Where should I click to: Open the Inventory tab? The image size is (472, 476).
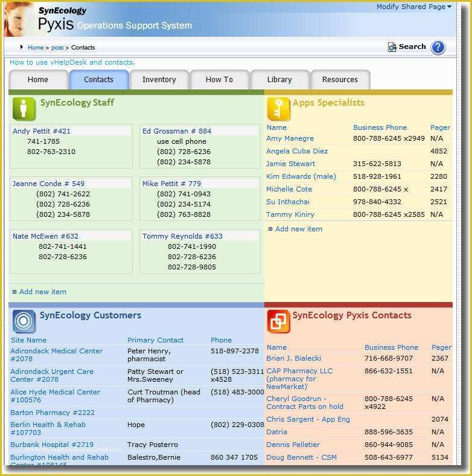pyautogui.click(x=159, y=80)
